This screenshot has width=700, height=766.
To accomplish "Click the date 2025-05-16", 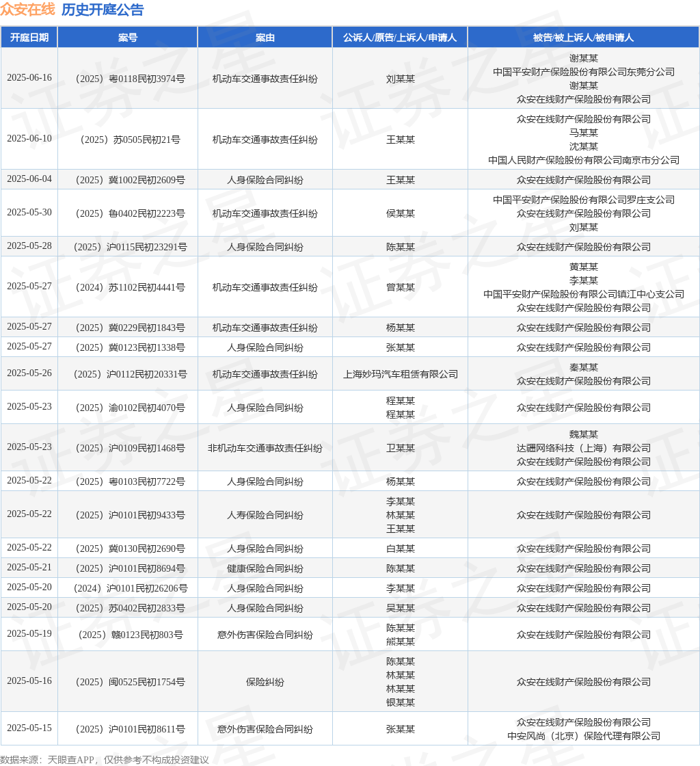I will [x=29, y=681].
